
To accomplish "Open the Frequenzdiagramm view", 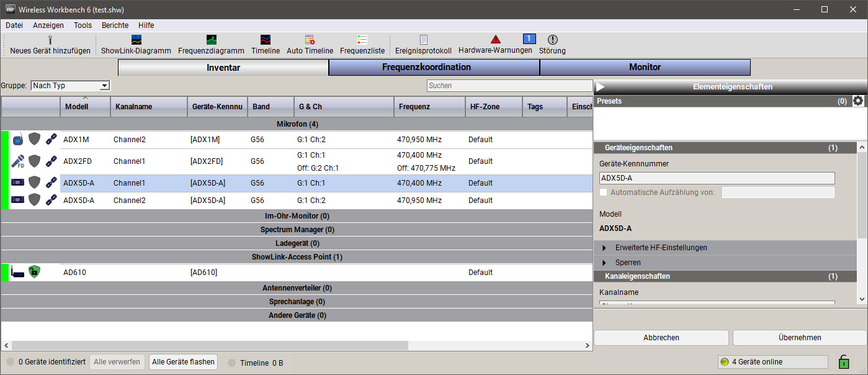I will [211, 40].
